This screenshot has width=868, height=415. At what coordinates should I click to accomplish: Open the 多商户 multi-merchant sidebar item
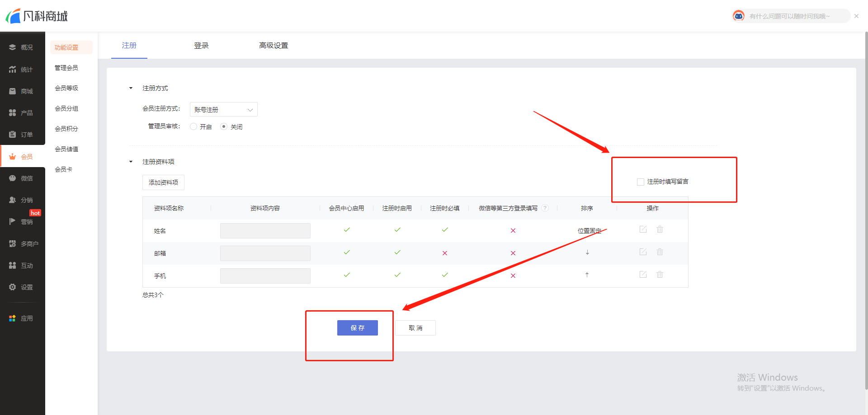(x=24, y=244)
